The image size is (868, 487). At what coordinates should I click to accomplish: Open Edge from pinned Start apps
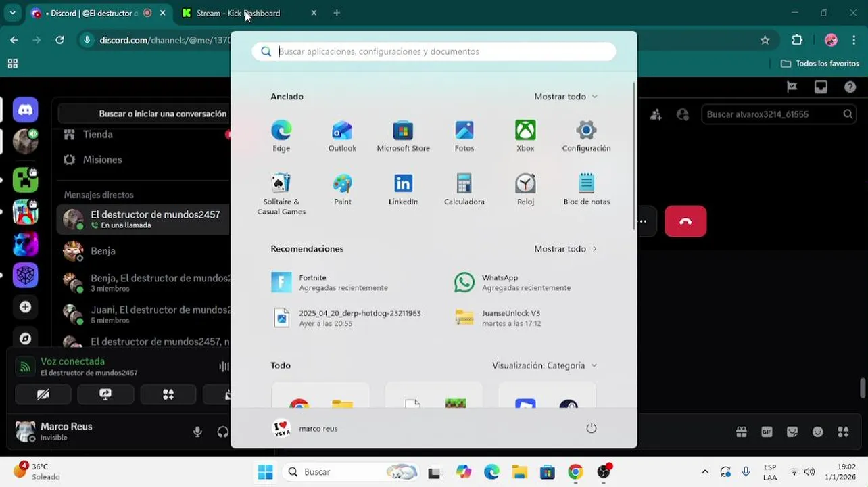point(281,135)
